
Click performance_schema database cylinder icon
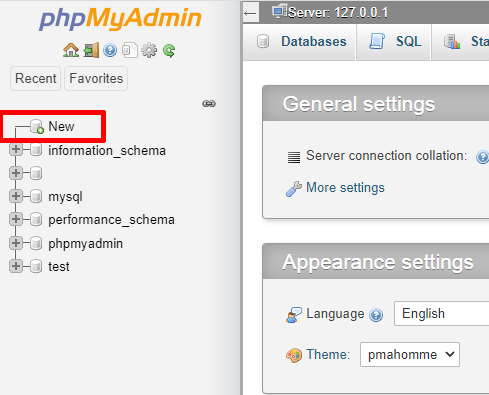[x=36, y=220]
